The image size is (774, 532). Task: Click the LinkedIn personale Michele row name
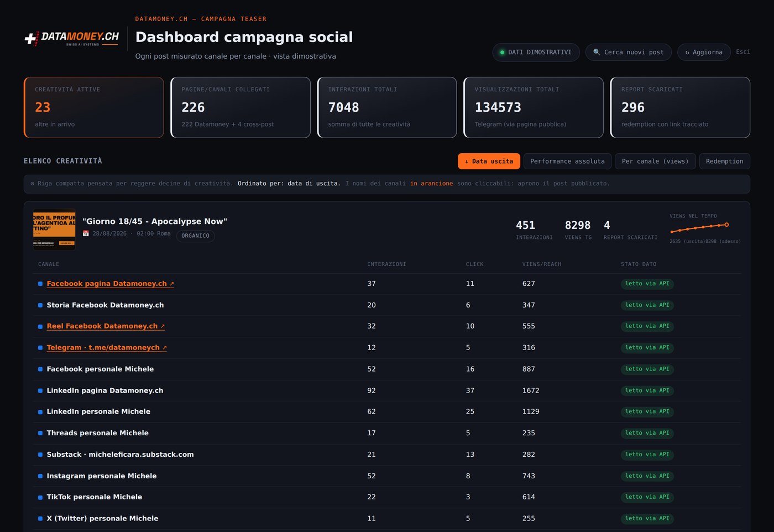pos(98,412)
